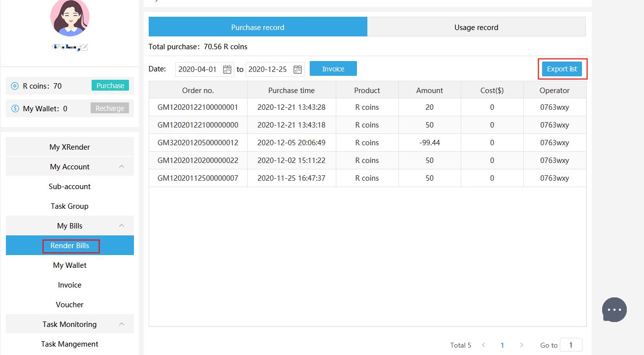Click the R coins icon
Viewport: 644px width, 355px height.
click(15, 86)
